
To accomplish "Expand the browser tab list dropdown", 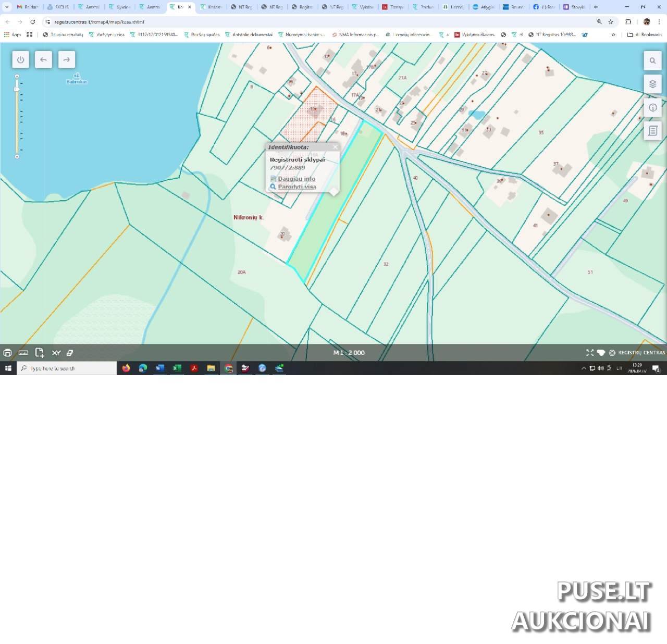I will coord(7,7).
